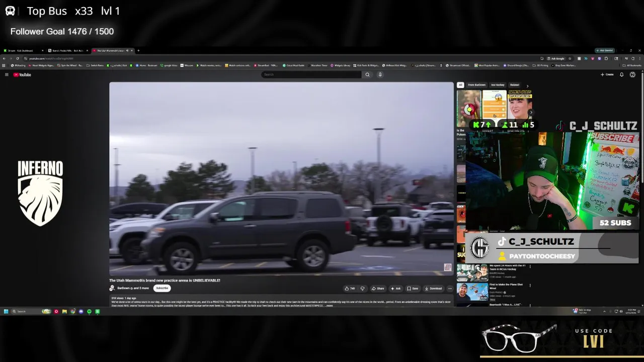Click the square icon in video corner
This screenshot has height=362, width=644.
(x=447, y=267)
